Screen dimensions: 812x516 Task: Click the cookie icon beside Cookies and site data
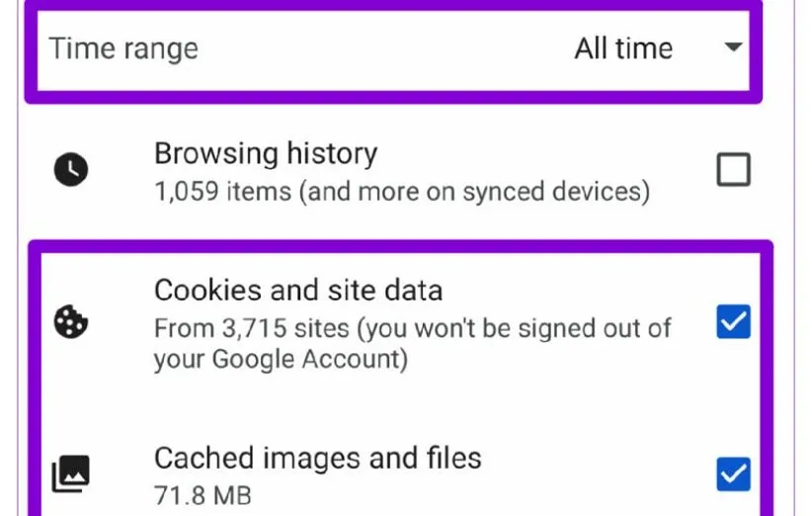click(x=71, y=323)
